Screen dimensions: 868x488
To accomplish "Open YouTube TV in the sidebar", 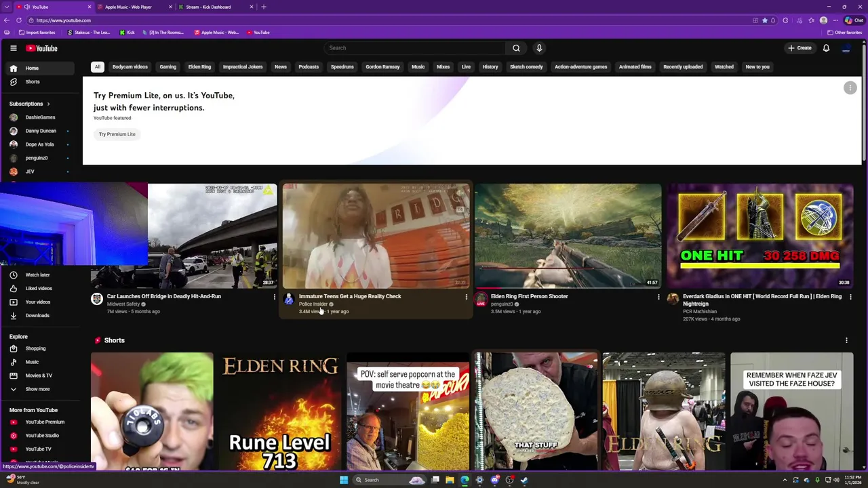I will (x=40, y=449).
